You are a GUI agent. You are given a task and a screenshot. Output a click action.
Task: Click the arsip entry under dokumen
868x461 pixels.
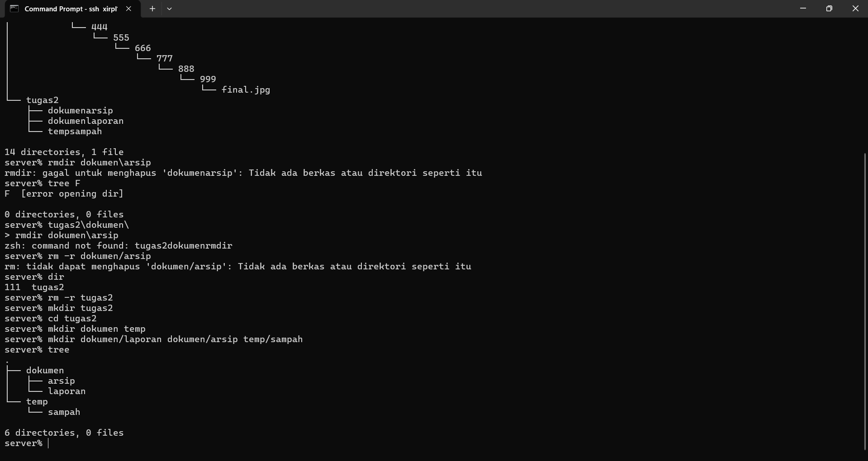tap(61, 381)
